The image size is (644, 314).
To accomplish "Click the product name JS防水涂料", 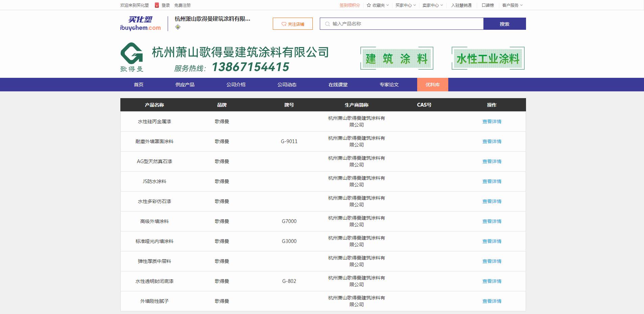I will tap(154, 181).
